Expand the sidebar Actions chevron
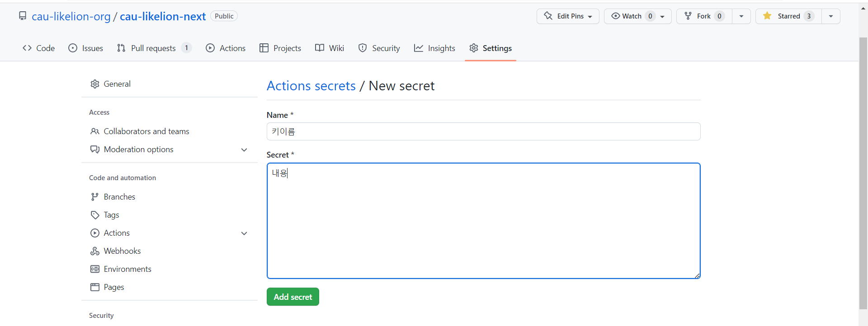 (x=244, y=233)
